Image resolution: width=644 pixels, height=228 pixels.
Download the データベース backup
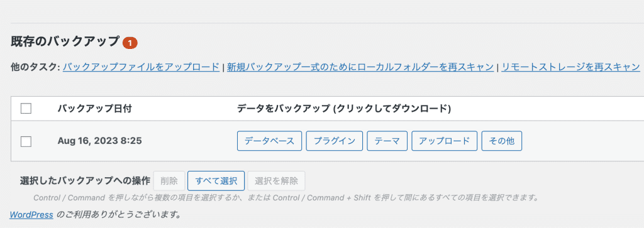coord(269,141)
